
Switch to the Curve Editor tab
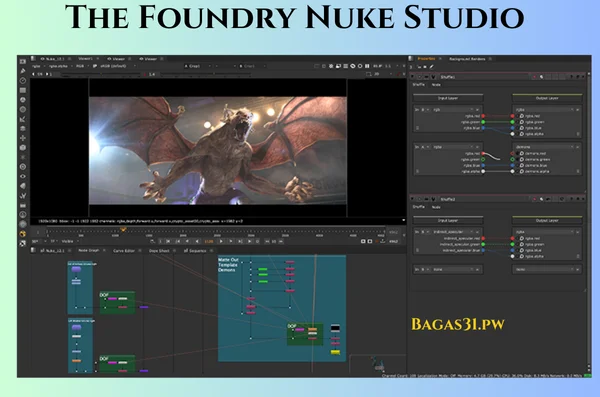tap(124, 251)
